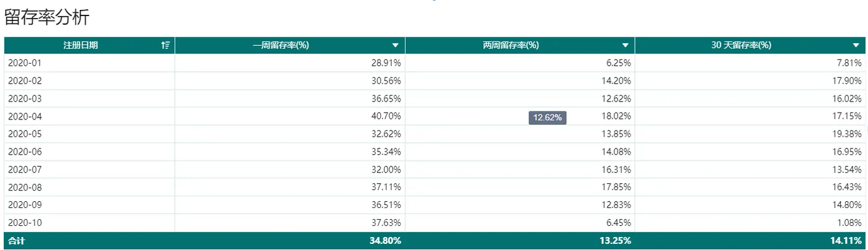This screenshot has width=868, height=250.
Task: Click the sort icon in 注册日期 header
Action: point(165,45)
